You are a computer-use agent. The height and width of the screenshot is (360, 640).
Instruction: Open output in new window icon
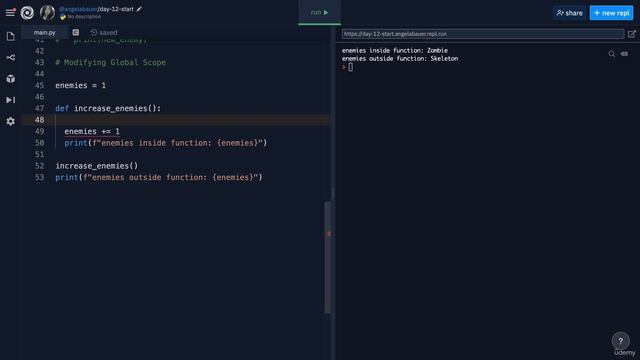[x=631, y=34]
